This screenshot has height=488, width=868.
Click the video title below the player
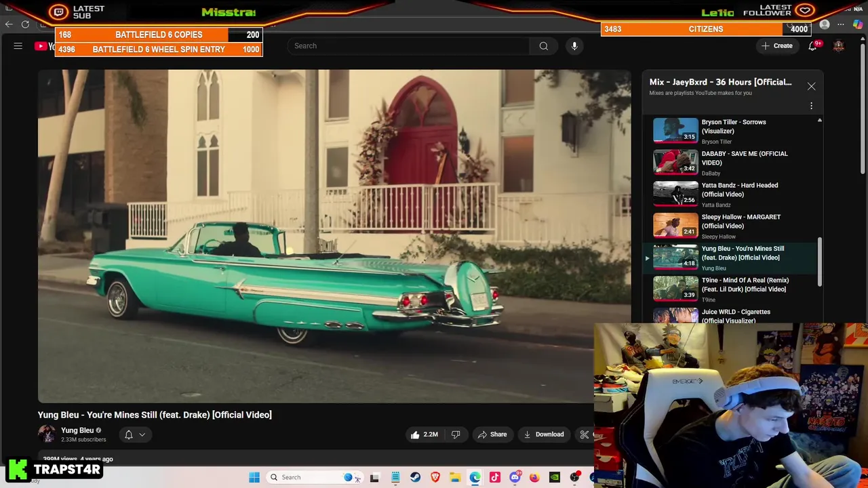(x=155, y=415)
